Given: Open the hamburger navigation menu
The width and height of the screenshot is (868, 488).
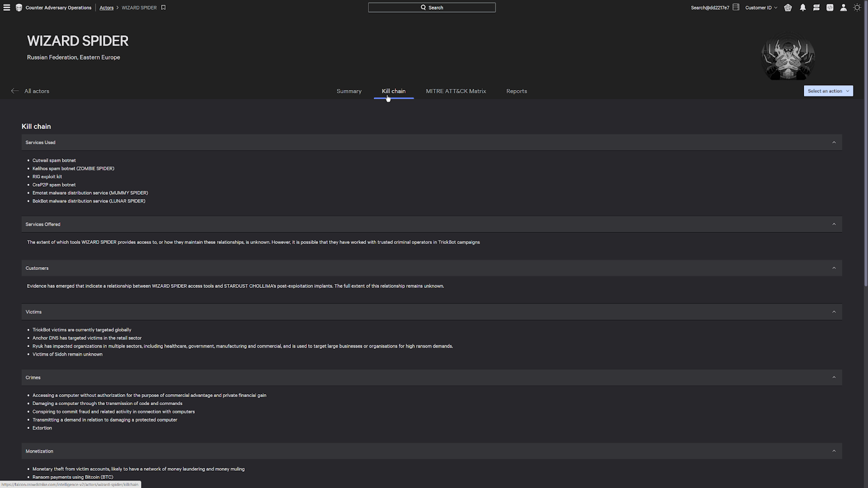Looking at the screenshot, I should 7,8.
